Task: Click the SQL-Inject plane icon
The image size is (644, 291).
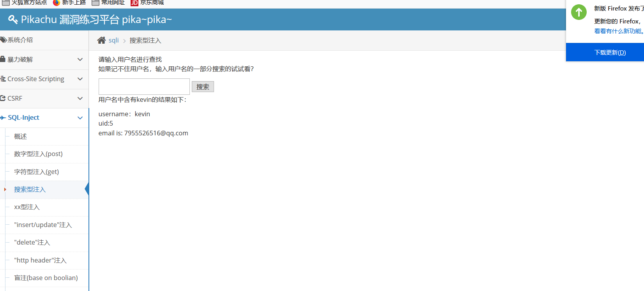Action: (x=3, y=117)
